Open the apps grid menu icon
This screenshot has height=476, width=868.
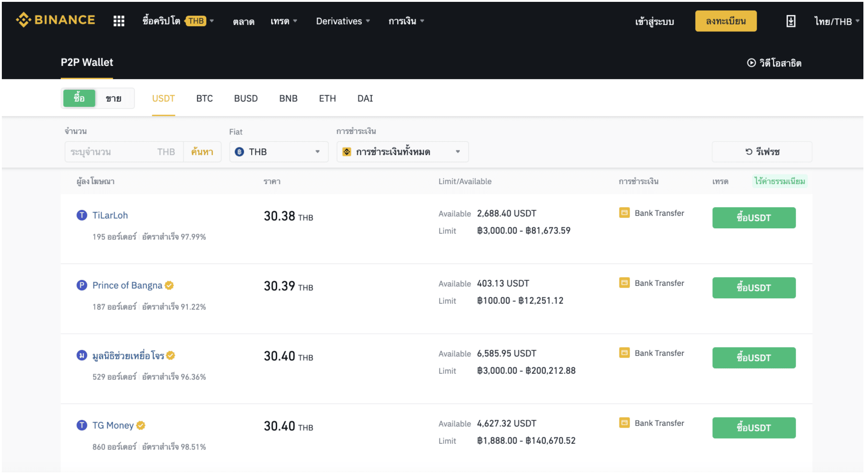(x=119, y=21)
